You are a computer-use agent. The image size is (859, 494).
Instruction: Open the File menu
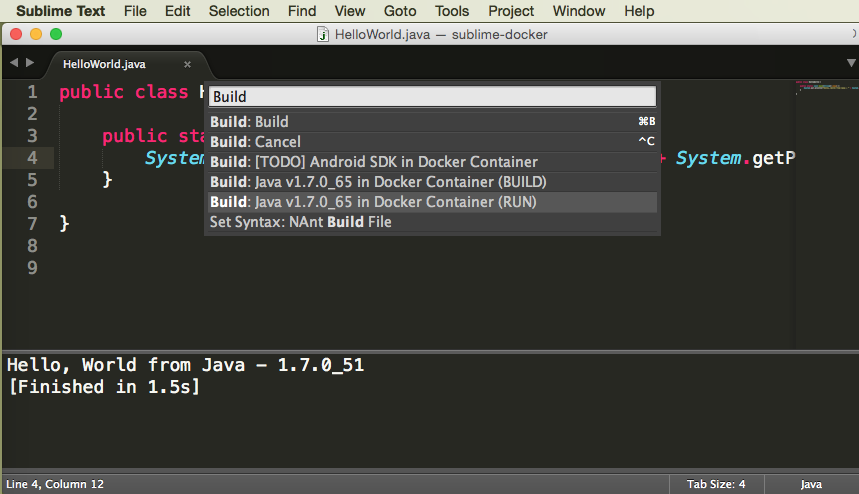point(135,11)
